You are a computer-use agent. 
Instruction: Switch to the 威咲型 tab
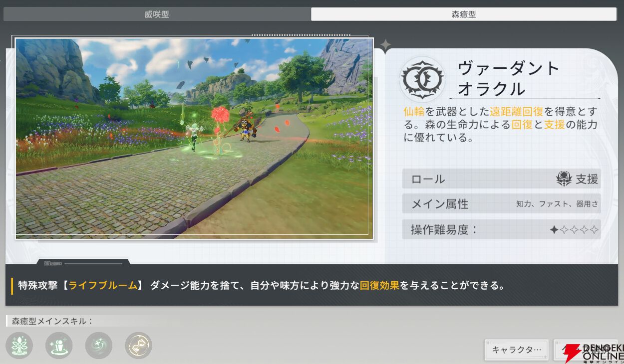[157, 14]
